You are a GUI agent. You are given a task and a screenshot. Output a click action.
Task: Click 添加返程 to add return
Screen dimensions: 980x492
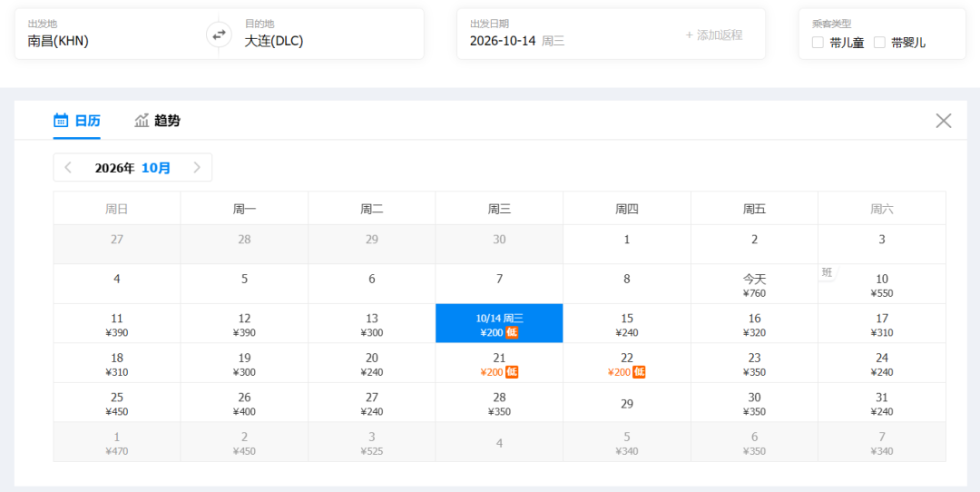coord(714,35)
